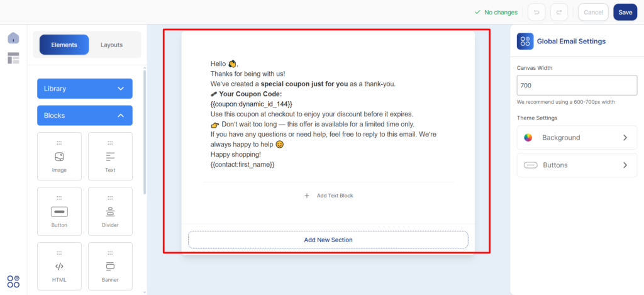The width and height of the screenshot is (644, 295).
Task: Open Buttons theme settings
Action: [x=577, y=165]
